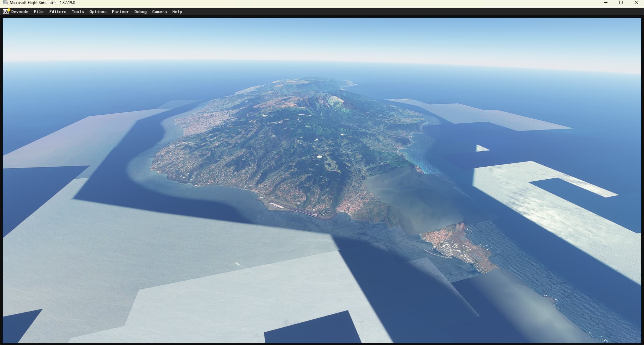Viewport: 644px width, 345px height.
Task: Click the airport runway on the island coast
Action: coord(293,208)
